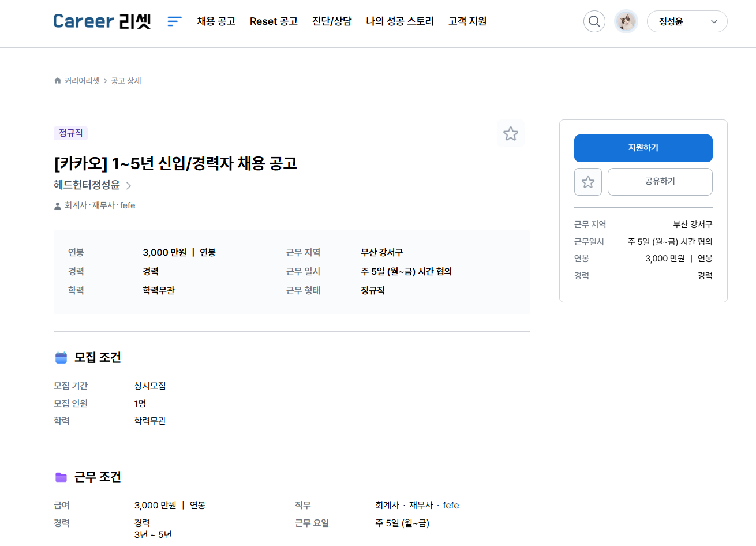Click the calendar icon beside 모집 조건
Image resolution: width=756 pixels, height=546 pixels.
[x=61, y=358]
